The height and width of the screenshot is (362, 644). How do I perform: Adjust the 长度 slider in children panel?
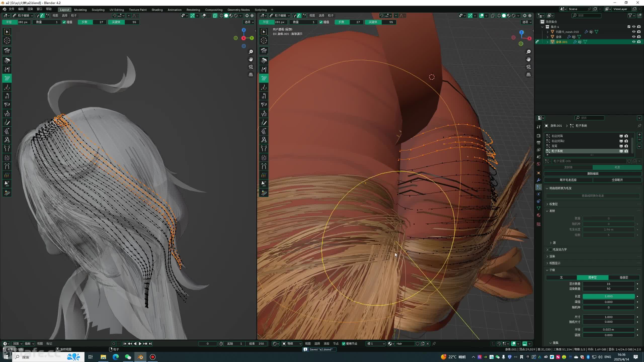[x=608, y=296]
